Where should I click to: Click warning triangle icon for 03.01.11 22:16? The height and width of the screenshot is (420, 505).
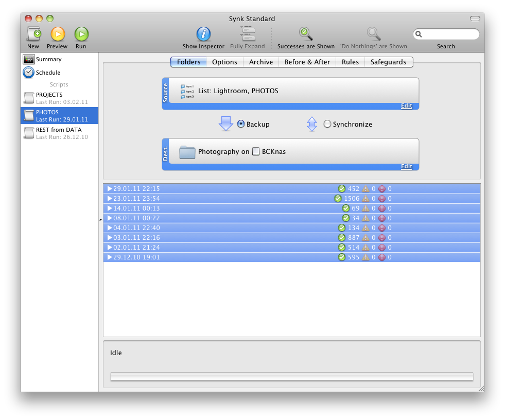[x=365, y=237]
